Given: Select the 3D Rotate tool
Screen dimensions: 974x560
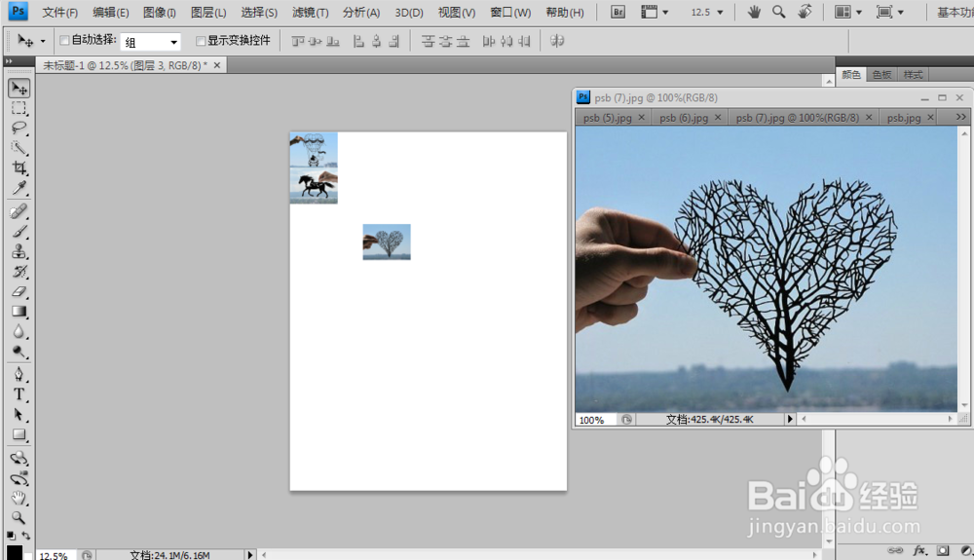Looking at the screenshot, I should 19,458.
